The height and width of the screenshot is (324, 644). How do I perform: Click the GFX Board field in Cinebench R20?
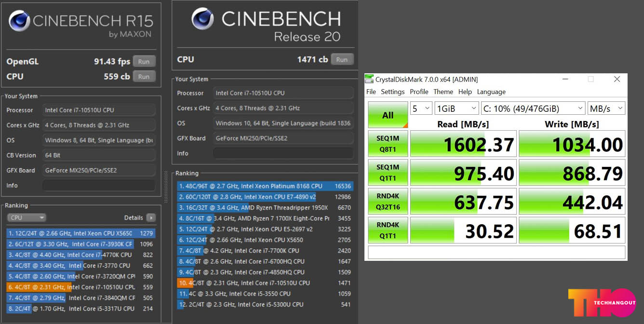click(x=283, y=138)
